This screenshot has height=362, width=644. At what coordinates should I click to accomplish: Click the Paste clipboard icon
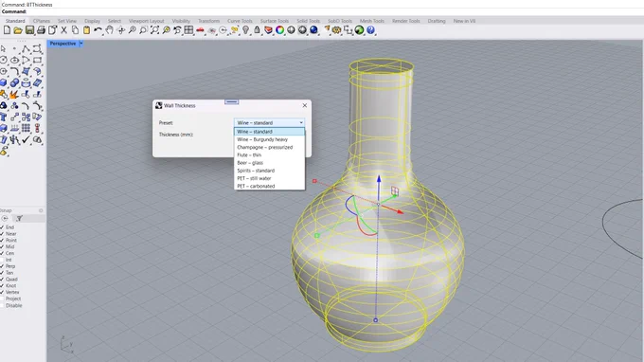(87, 30)
